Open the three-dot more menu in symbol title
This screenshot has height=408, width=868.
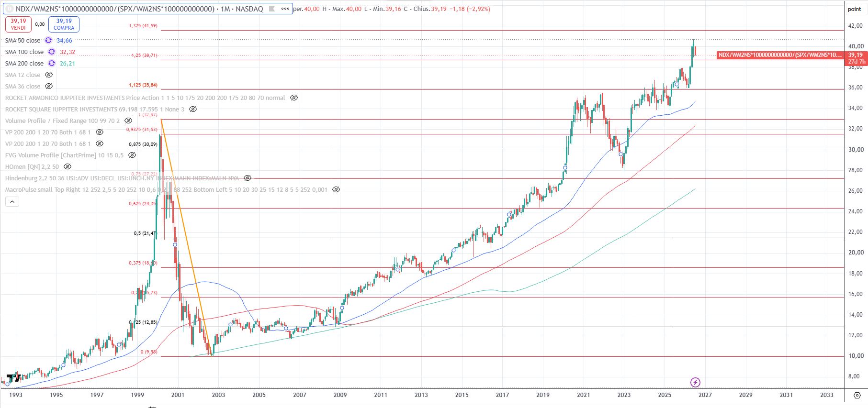click(x=285, y=9)
